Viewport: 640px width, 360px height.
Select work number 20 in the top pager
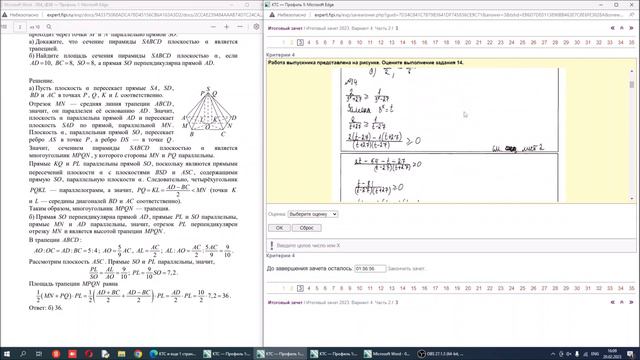point(468,42)
